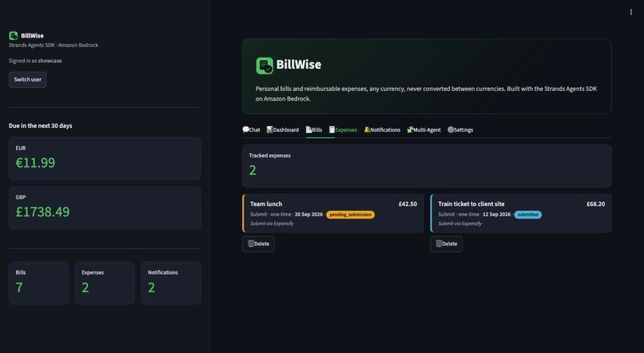Viewport: 644px width, 353px height.
Task: Go to the Notifications tab
Action: [x=382, y=129]
